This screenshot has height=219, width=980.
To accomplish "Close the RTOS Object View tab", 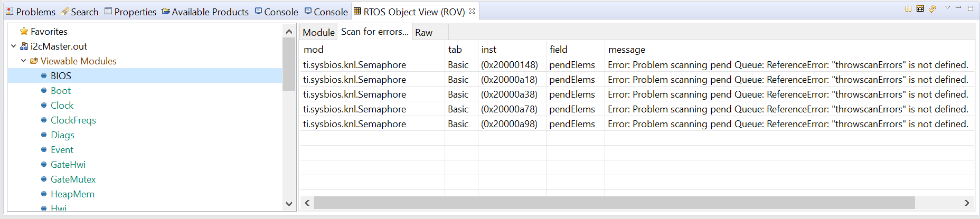I will [472, 11].
